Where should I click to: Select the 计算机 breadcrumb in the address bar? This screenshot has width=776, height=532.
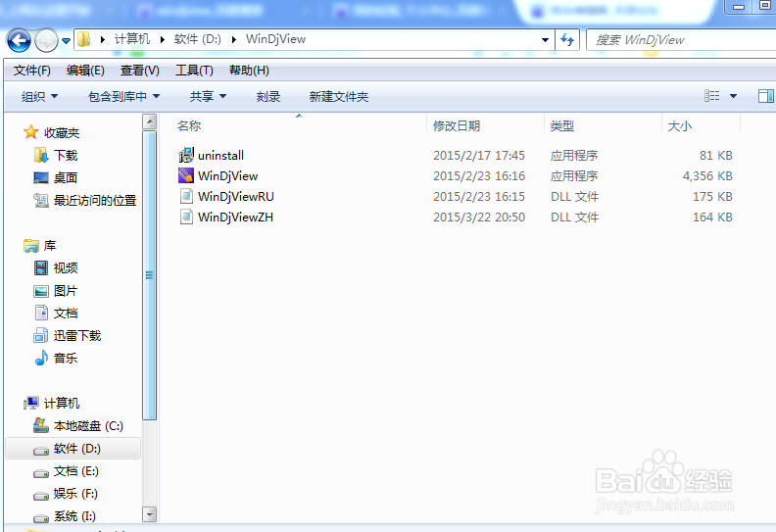(x=131, y=39)
